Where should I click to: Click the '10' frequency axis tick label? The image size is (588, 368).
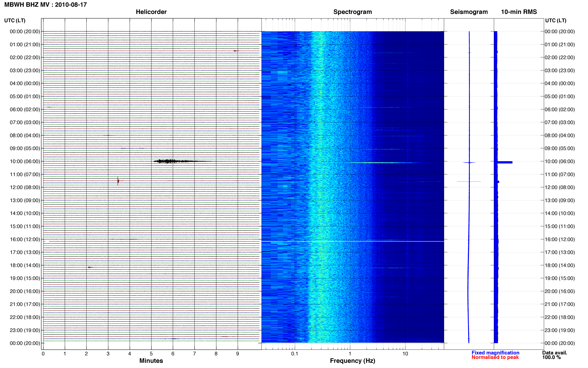(405, 354)
